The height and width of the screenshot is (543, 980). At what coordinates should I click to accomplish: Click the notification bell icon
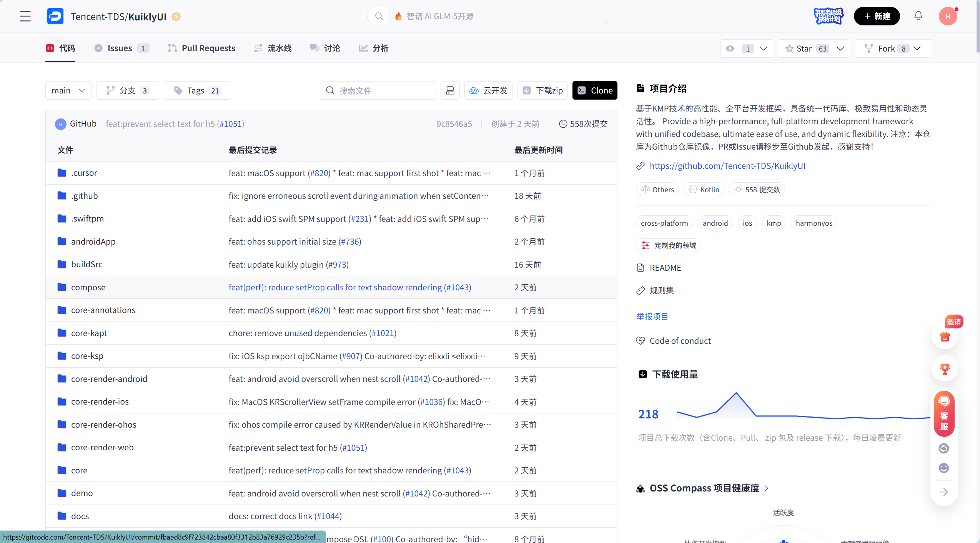[918, 16]
